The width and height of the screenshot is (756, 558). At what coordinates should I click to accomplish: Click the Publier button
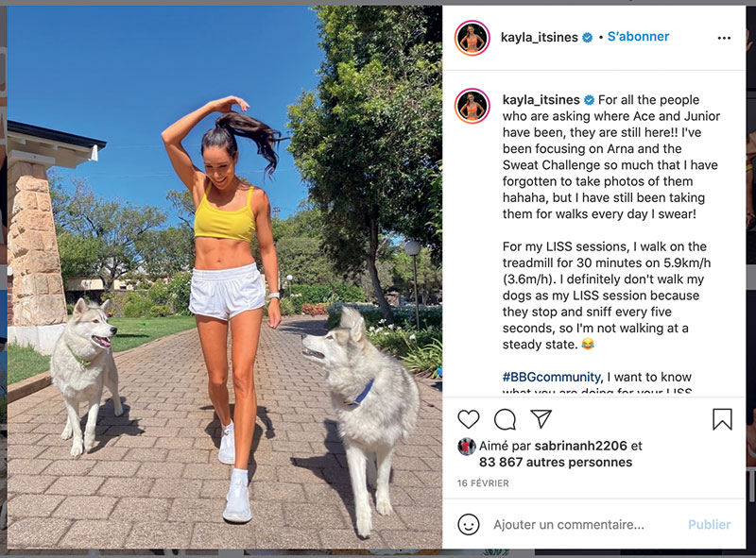710,524
